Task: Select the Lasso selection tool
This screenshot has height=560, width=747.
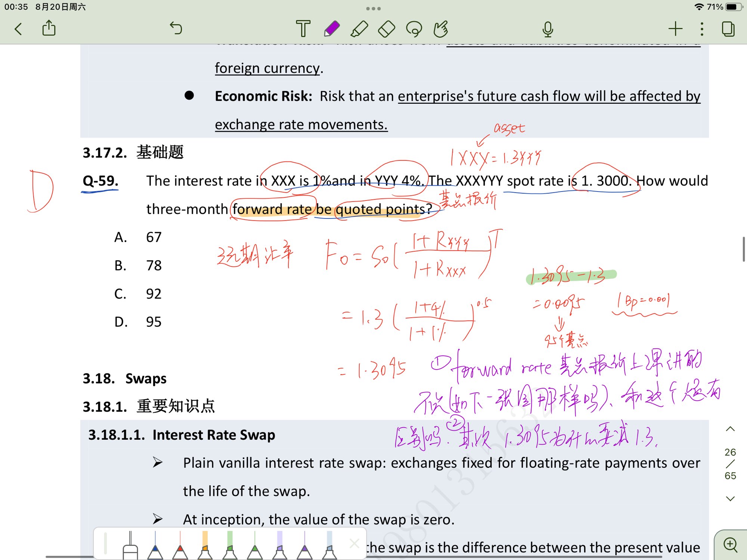Action: tap(414, 29)
